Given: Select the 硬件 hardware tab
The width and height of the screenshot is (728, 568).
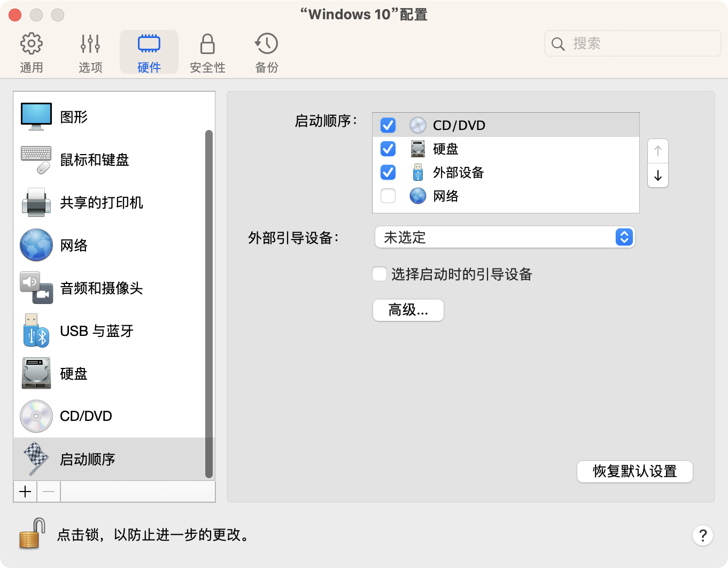Looking at the screenshot, I should (x=149, y=52).
